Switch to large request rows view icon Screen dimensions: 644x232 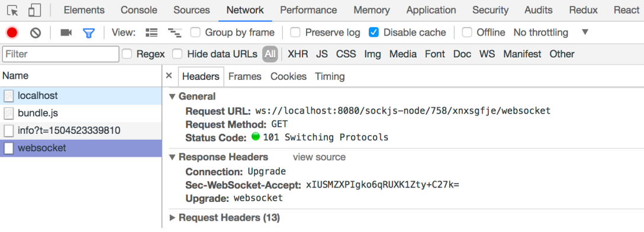click(152, 33)
